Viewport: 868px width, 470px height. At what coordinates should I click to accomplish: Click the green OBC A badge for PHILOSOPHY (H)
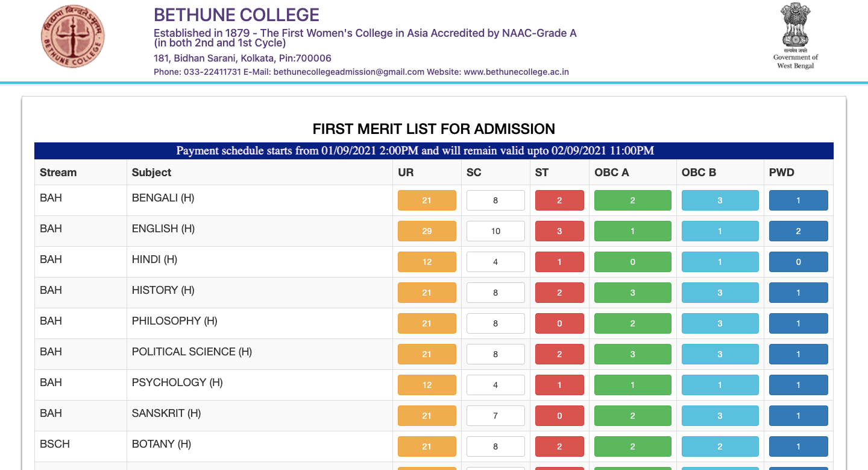click(x=632, y=323)
